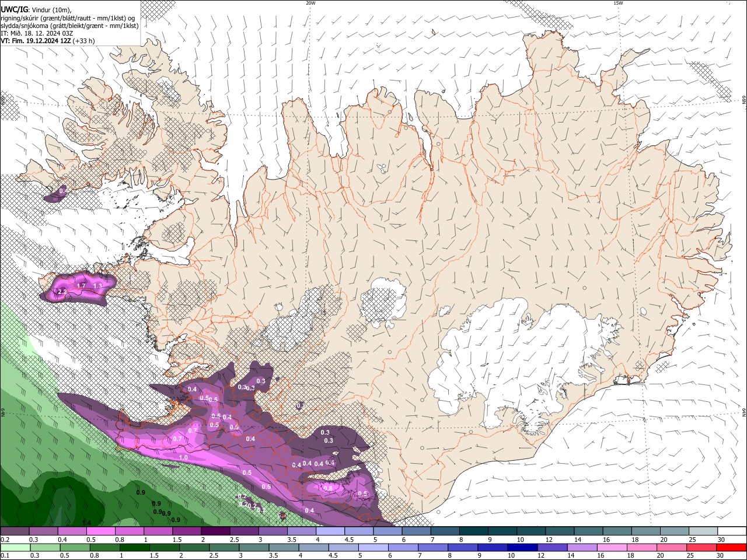Click the '1.4' value over the green sea area
The image size is (747, 560).
click(86, 523)
